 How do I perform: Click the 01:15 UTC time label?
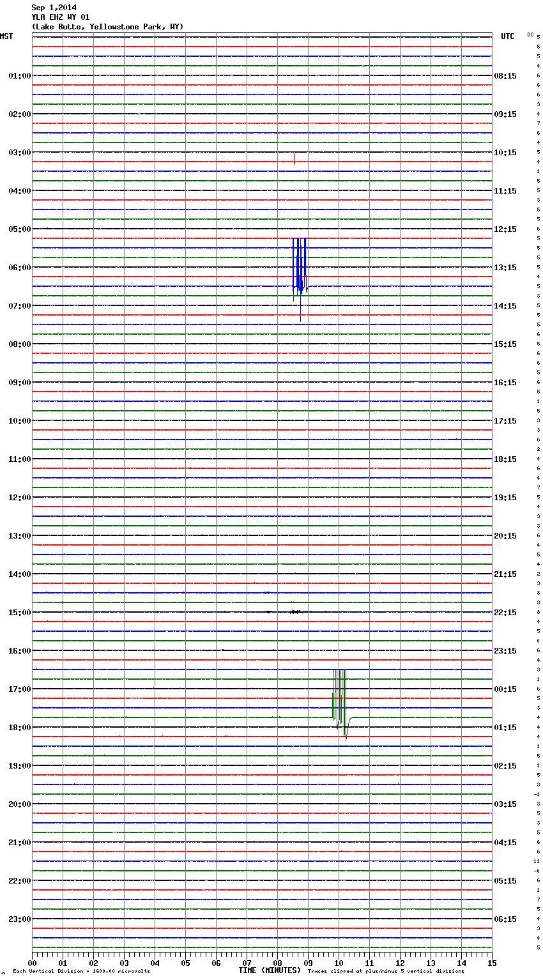coord(505,728)
